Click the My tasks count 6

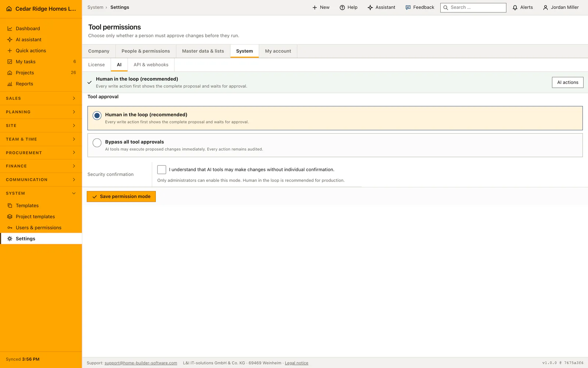click(x=75, y=62)
